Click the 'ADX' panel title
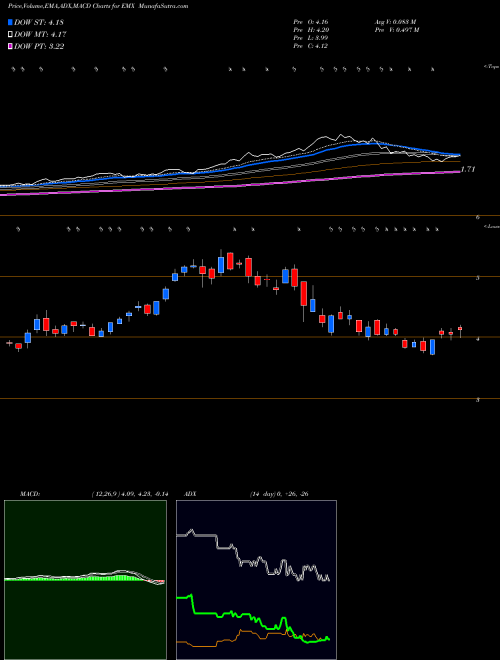The width and height of the screenshot is (500, 660). (x=190, y=494)
